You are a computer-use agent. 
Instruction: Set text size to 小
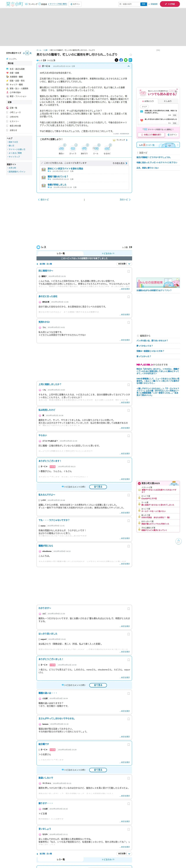[x=24, y=53]
